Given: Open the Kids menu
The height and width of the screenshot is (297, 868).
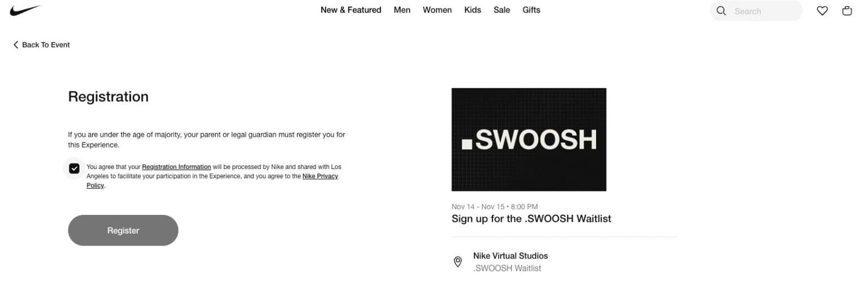Looking at the screenshot, I should (472, 10).
